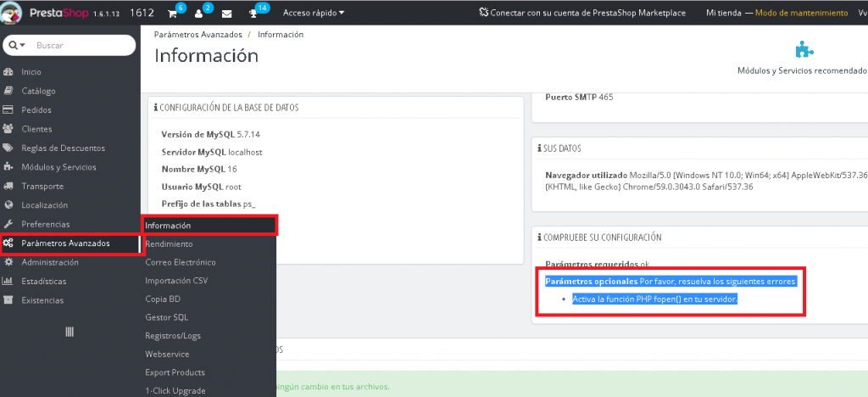Click the shopping cart orders icon
The height and width of the screenshot is (397, 868).
click(173, 13)
